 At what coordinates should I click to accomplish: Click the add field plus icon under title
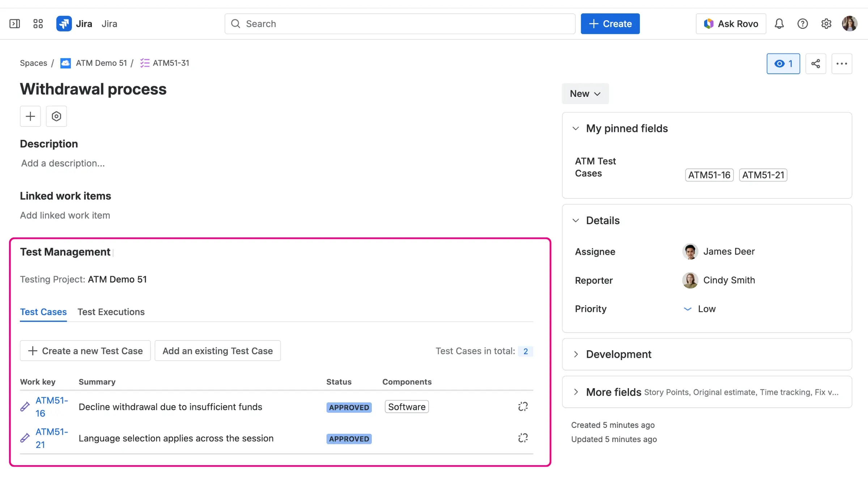[x=30, y=116]
